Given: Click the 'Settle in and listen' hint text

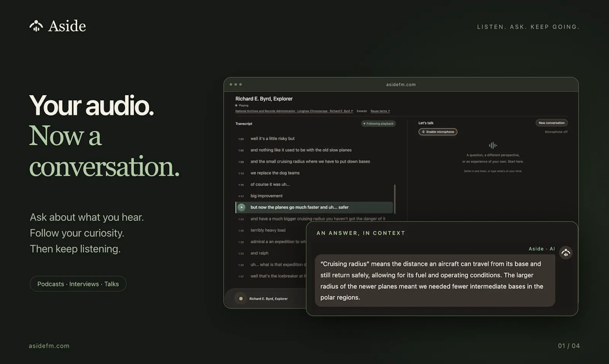Looking at the screenshot, I should click(493, 171).
